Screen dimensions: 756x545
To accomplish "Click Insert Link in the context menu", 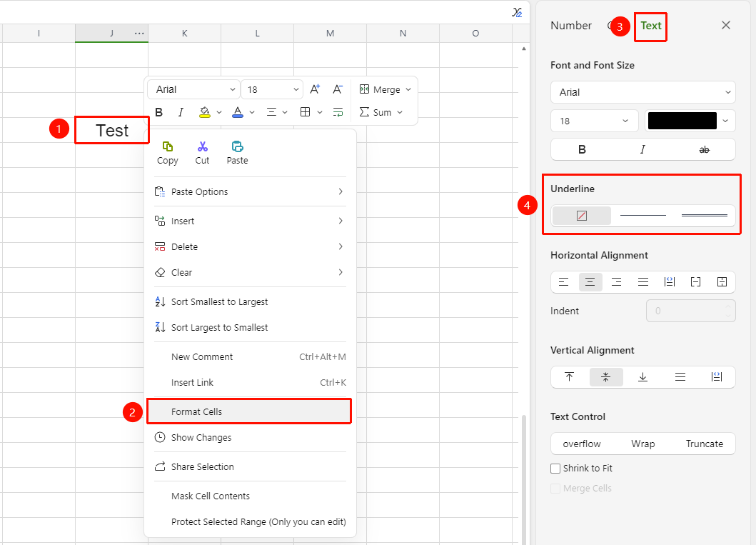I will pyautogui.click(x=250, y=382).
